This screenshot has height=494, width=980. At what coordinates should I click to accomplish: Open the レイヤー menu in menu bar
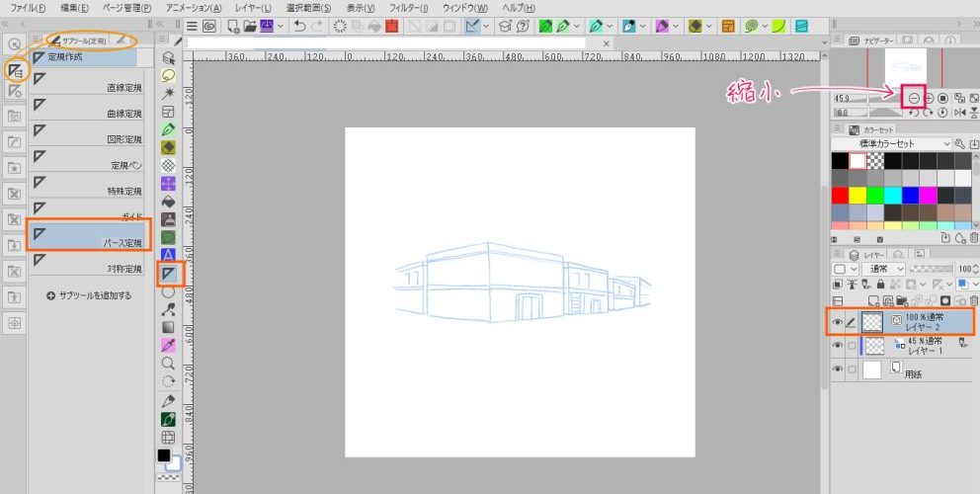click(x=252, y=8)
